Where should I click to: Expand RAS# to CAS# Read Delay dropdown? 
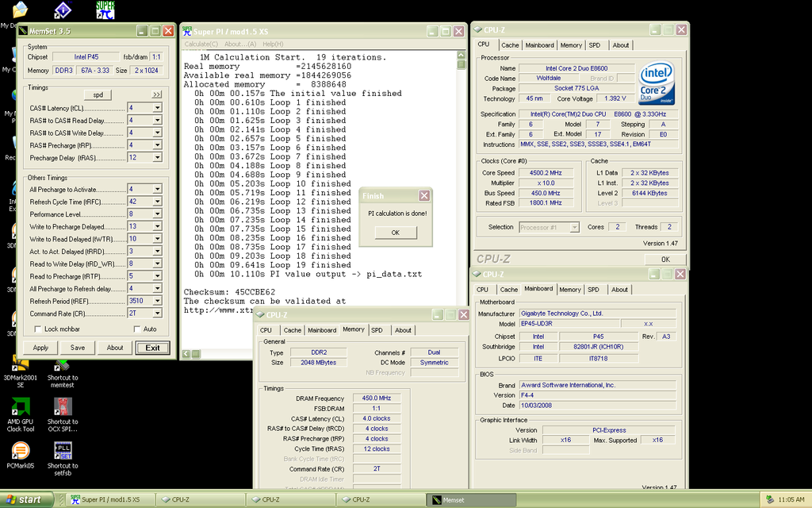pyautogui.click(x=157, y=121)
